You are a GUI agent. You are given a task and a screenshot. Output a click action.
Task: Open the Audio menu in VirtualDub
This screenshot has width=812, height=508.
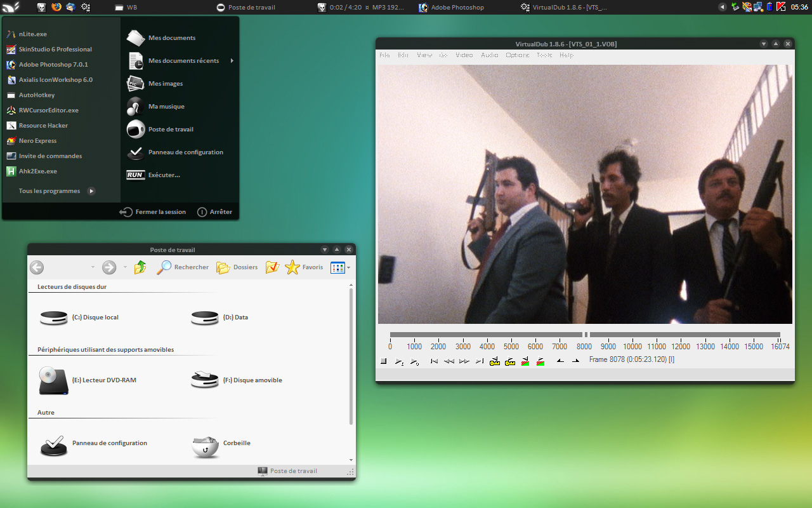point(489,55)
